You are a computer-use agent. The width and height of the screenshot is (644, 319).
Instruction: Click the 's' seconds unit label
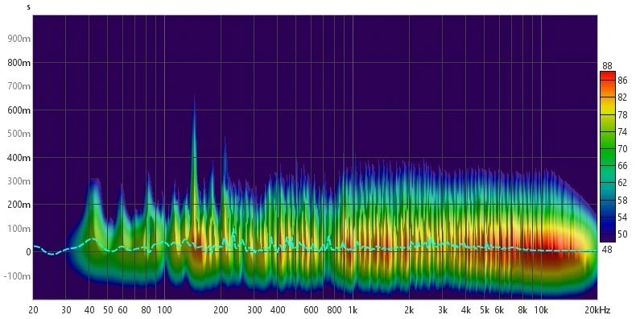tap(29, 7)
